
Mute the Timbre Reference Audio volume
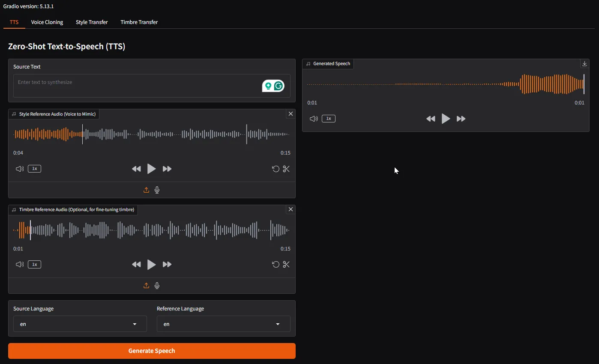[x=20, y=264]
